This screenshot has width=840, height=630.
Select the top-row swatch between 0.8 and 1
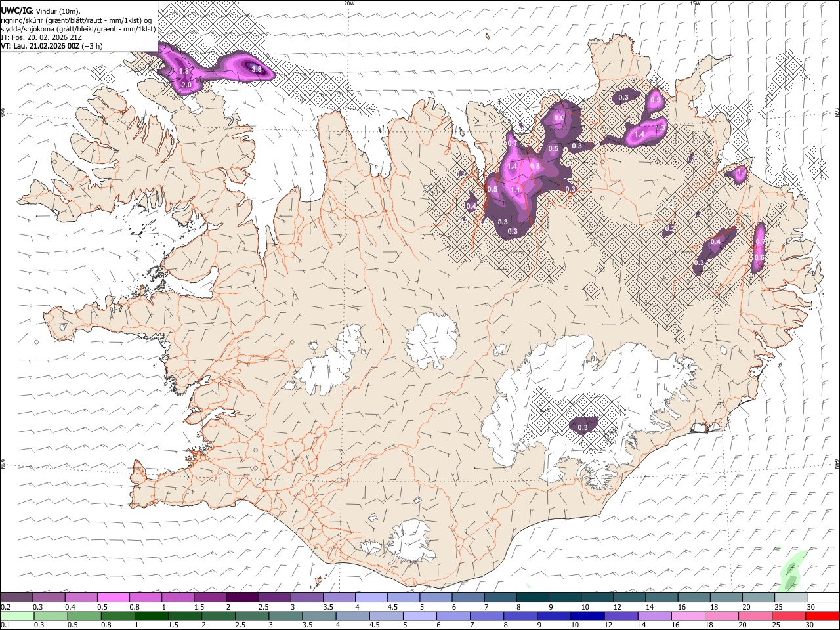pos(145,598)
